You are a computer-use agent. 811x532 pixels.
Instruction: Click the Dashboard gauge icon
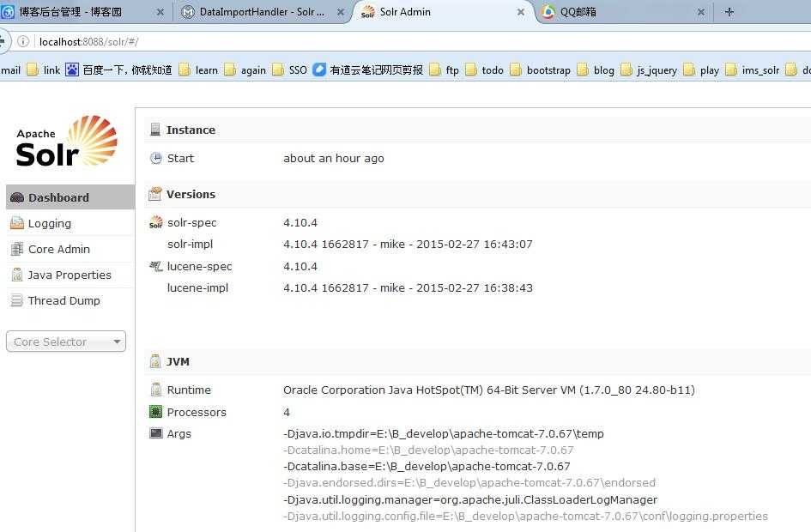tap(17, 197)
